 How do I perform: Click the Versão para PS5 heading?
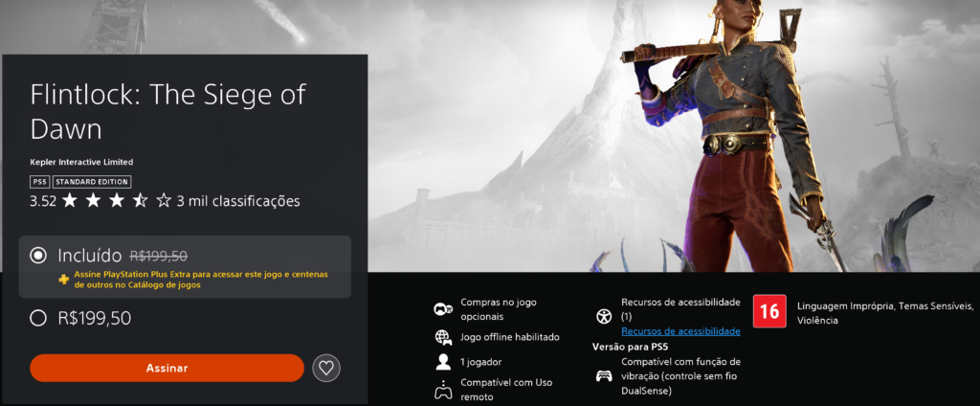[x=632, y=347]
